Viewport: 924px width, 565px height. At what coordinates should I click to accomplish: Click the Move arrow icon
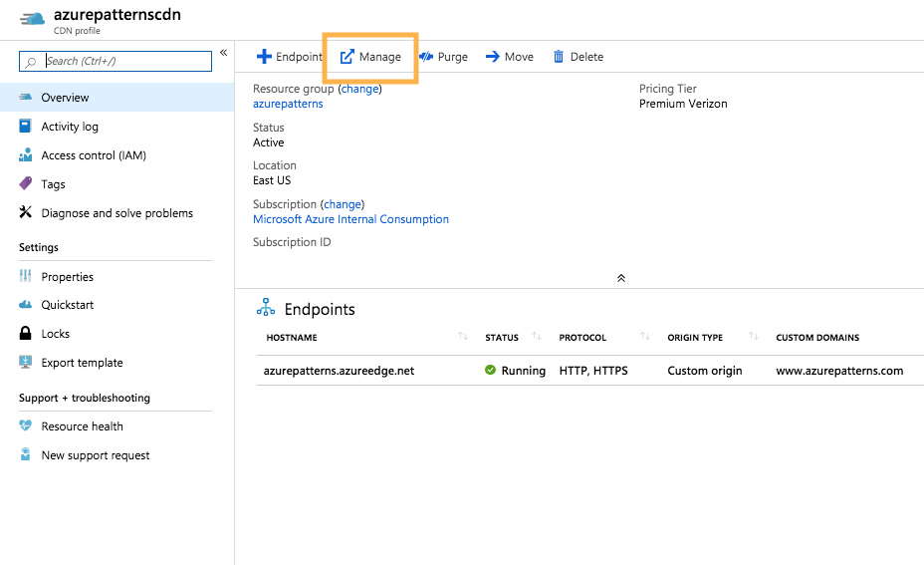click(492, 57)
